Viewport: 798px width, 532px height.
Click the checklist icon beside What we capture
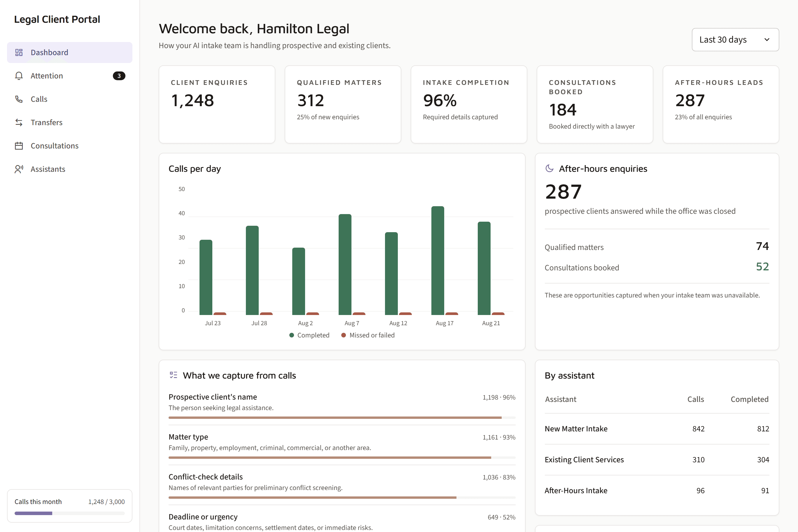click(173, 375)
